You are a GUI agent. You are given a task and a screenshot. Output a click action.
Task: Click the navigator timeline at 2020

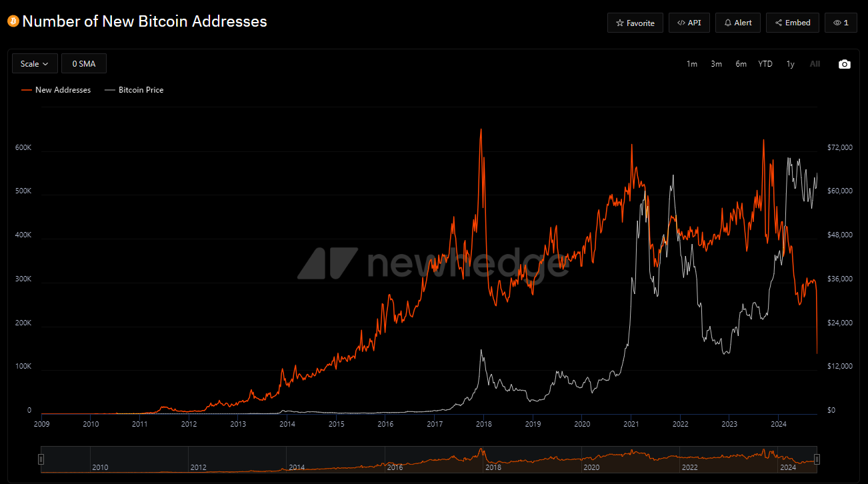591,468
